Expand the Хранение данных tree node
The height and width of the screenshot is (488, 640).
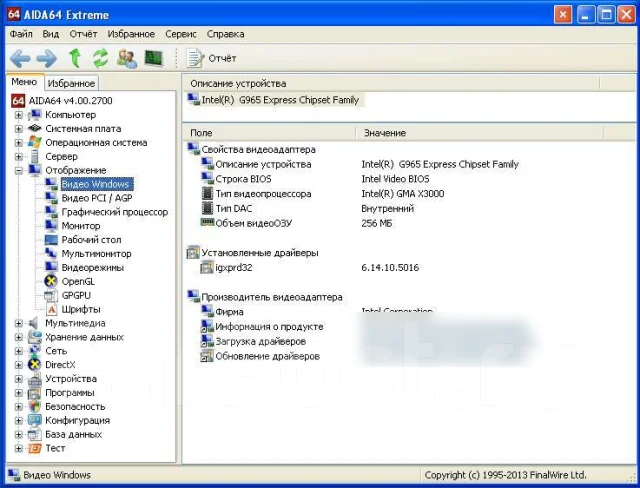18,337
